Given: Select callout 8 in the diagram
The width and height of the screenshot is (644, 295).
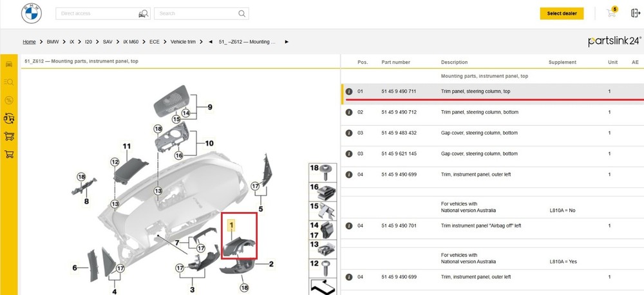Looking at the screenshot, I should pos(86,202).
